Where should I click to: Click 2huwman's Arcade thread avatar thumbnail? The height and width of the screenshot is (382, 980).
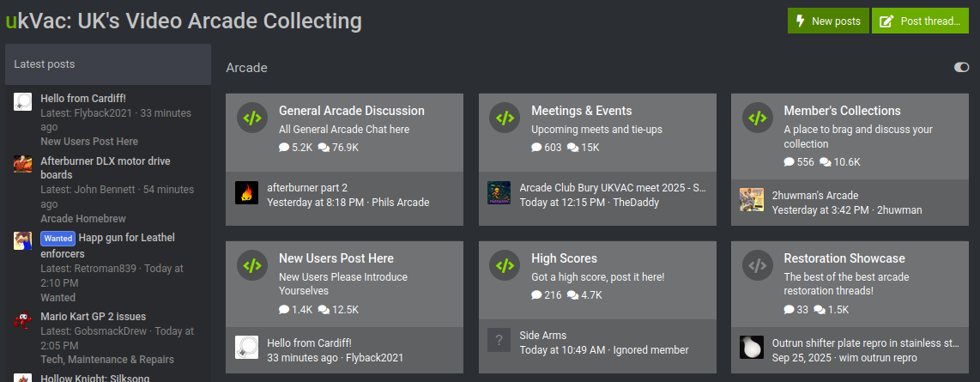(x=752, y=200)
